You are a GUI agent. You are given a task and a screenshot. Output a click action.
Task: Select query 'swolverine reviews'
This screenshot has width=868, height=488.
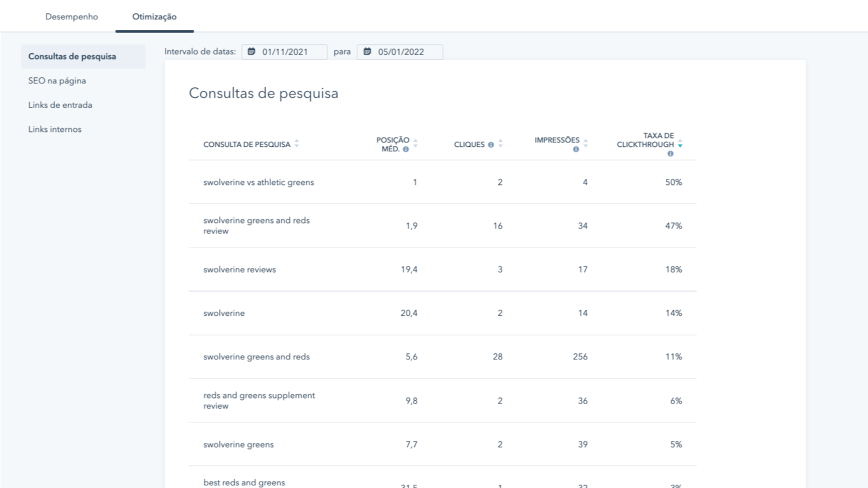point(239,269)
